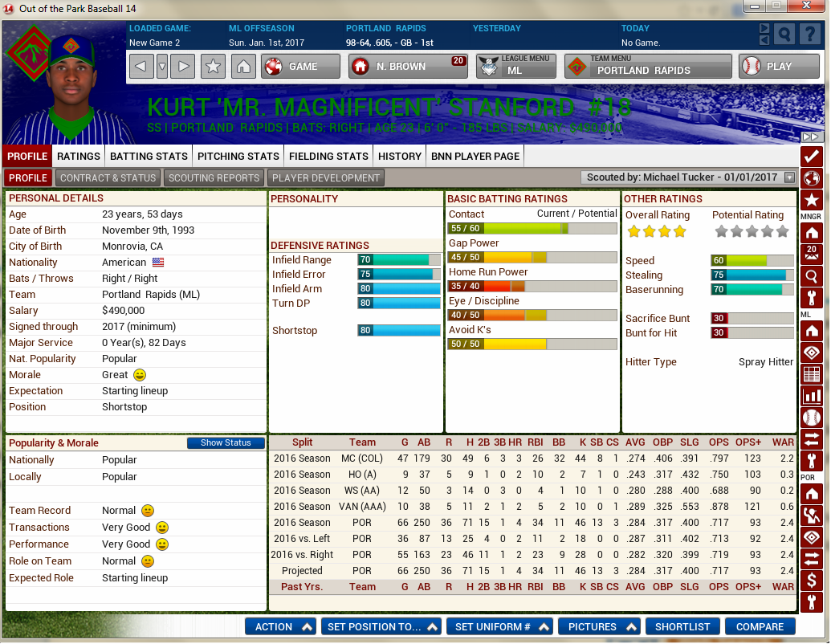The width and height of the screenshot is (831, 644).
Task: Open the CONTRACT & STATUS sub-tab
Action: 108,178
